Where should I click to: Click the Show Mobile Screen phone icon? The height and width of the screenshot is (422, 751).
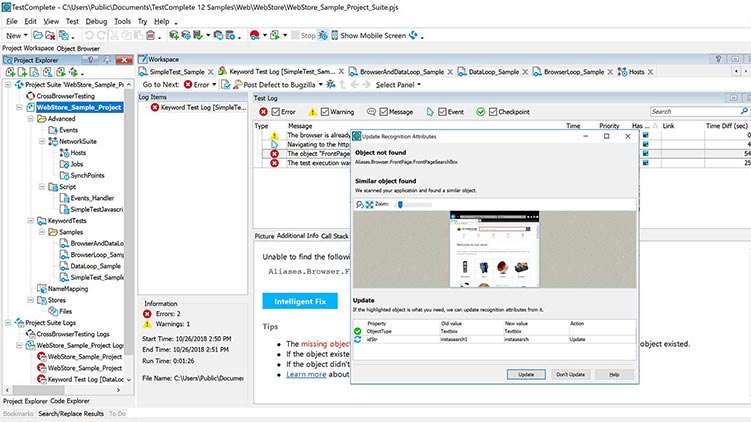click(335, 35)
